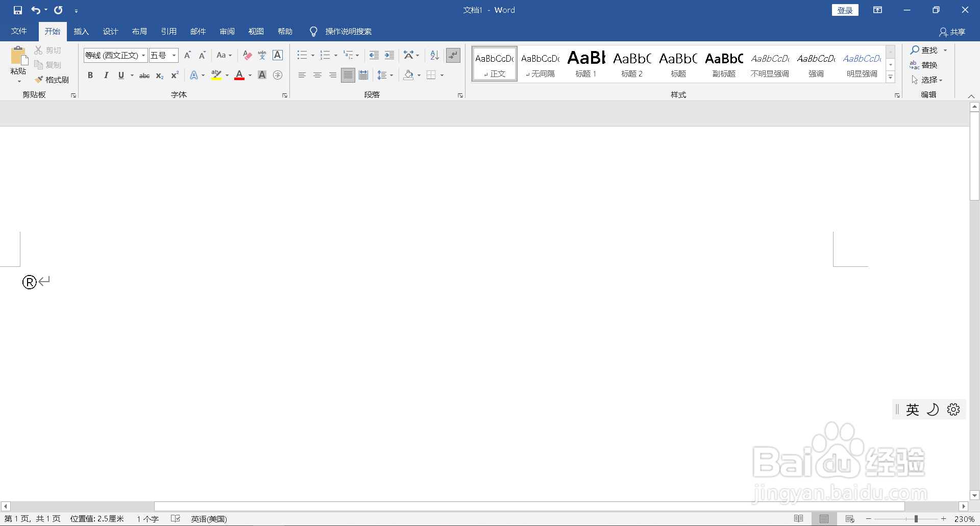Screen dimensions: 980x526
Task: Increase font size with grow font icon
Action: [187, 55]
